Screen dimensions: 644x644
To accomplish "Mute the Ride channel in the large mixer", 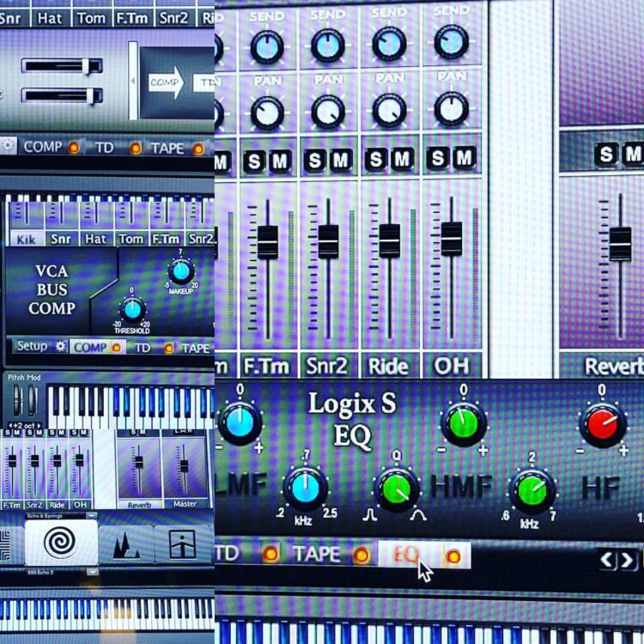I will [x=403, y=159].
